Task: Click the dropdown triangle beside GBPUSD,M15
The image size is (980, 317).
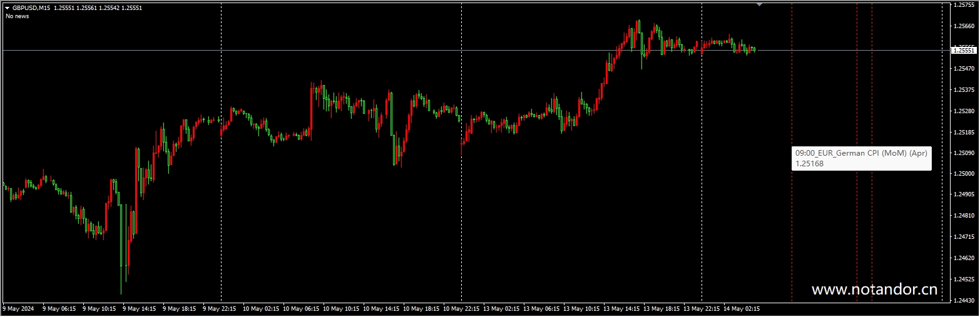Action: (7, 8)
